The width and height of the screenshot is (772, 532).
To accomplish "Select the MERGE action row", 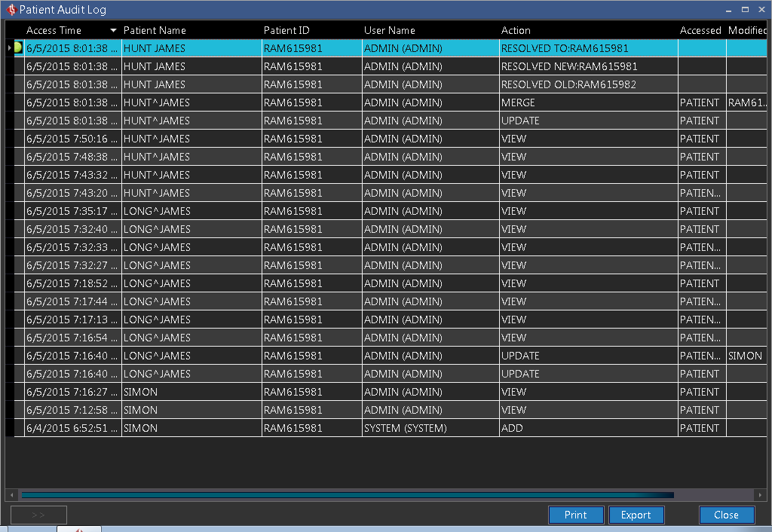I will [x=518, y=102].
